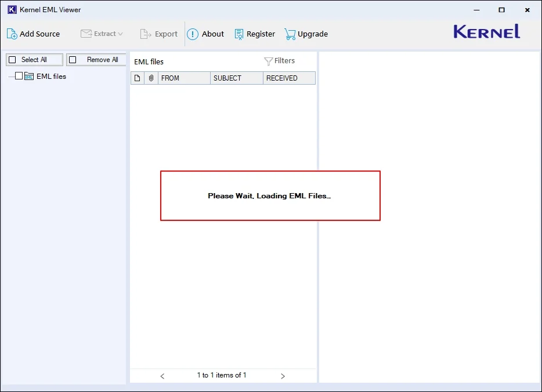Screen dimensions: 542x392
Task: Go to the next page arrow
Action: (283, 376)
